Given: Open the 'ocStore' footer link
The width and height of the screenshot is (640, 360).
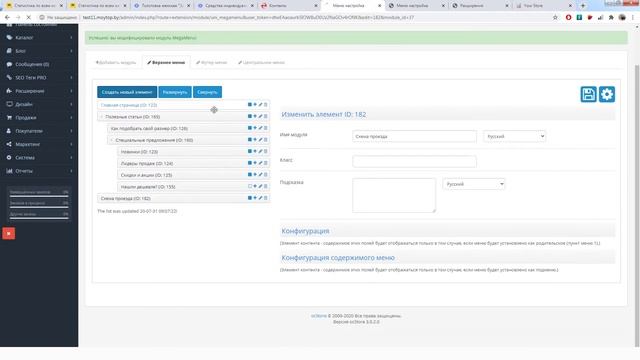Looking at the screenshot, I should click(318, 316).
